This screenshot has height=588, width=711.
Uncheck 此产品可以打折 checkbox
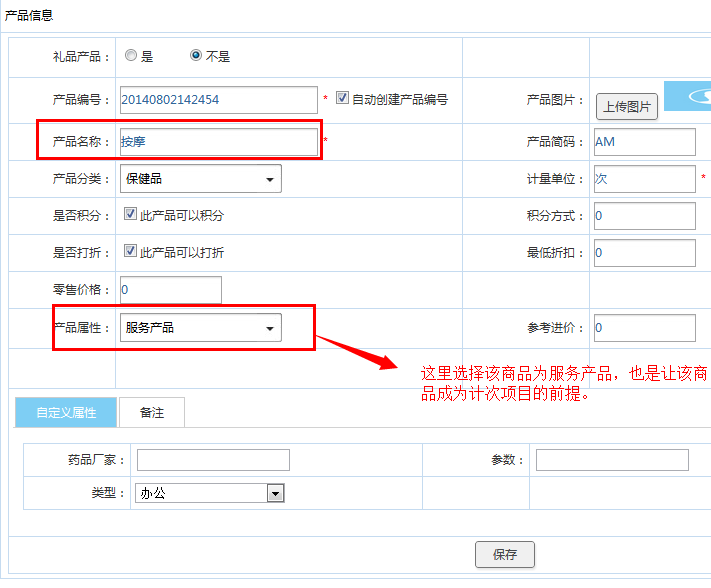tap(130, 251)
